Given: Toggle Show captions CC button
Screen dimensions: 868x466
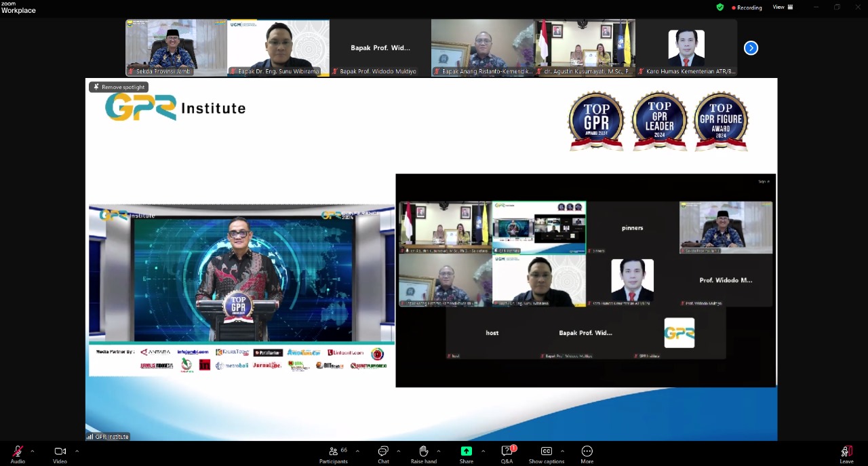Looking at the screenshot, I should (x=546, y=452).
